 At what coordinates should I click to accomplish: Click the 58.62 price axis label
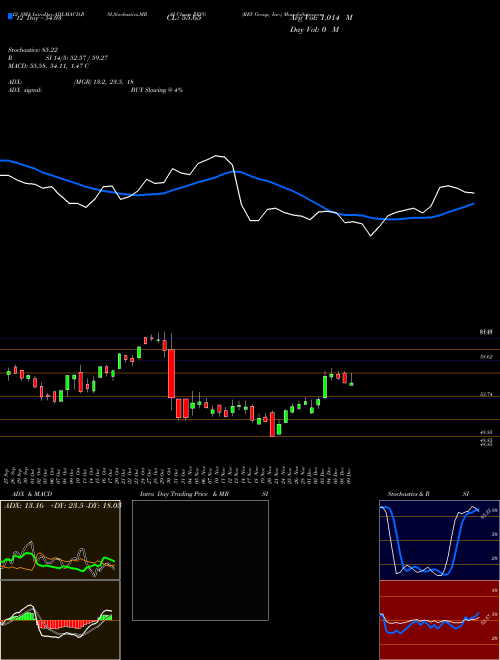(487, 357)
